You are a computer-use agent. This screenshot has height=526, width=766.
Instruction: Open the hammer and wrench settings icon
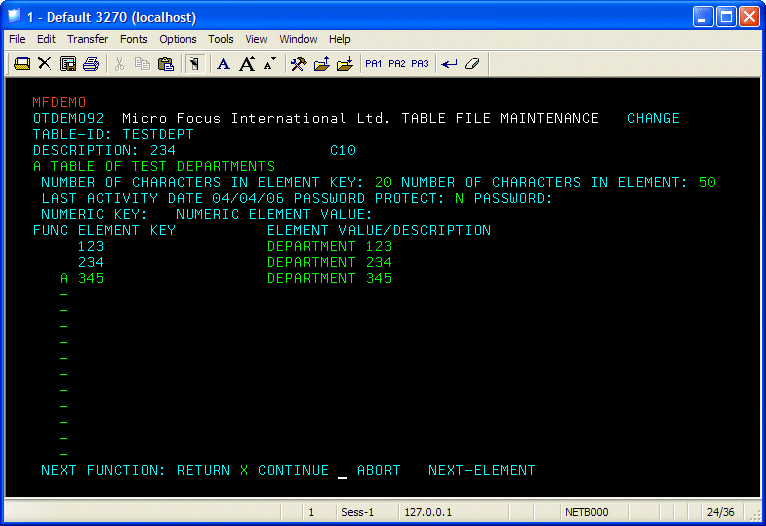coord(298,63)
